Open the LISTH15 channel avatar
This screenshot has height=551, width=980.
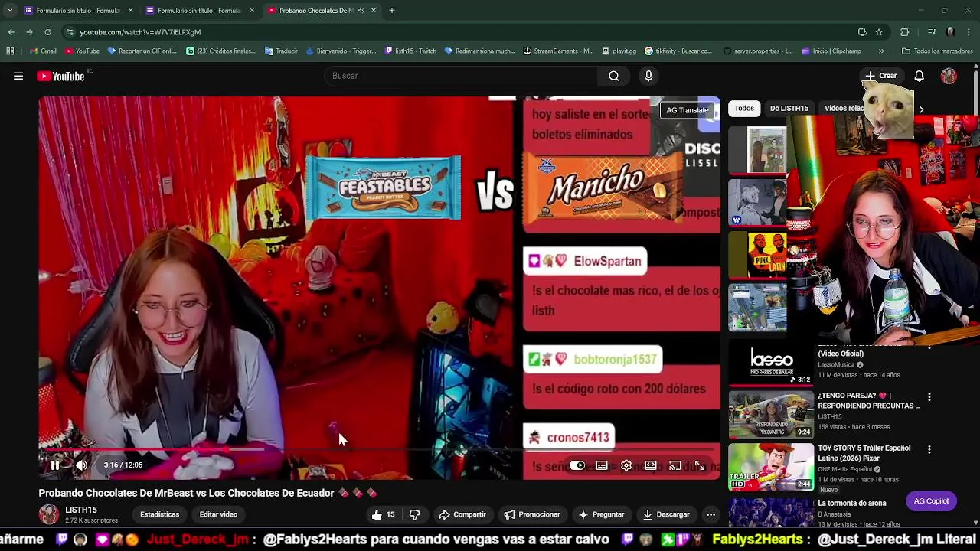point(49,514)
